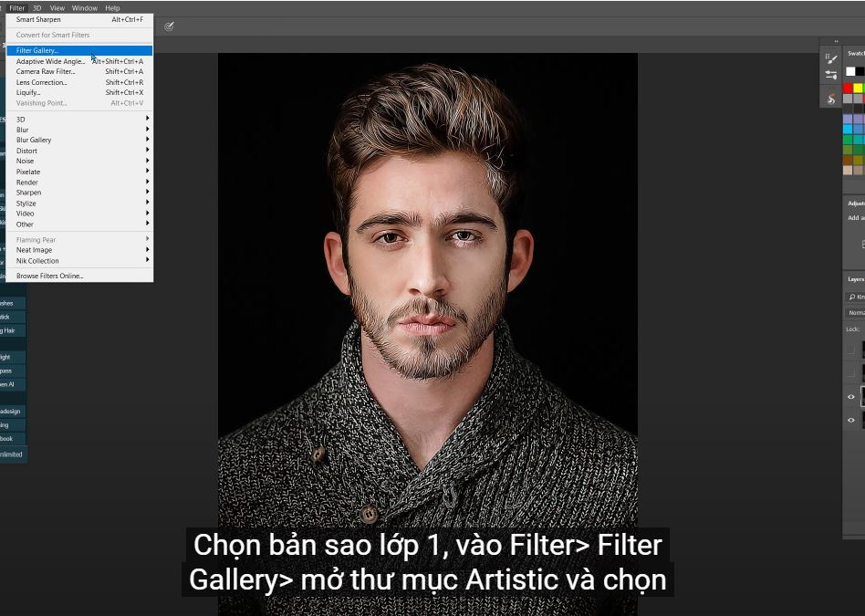Viewport: 865px width, 616px height.
Task: Open the brush presets slider icon
Action: point(831,74)
